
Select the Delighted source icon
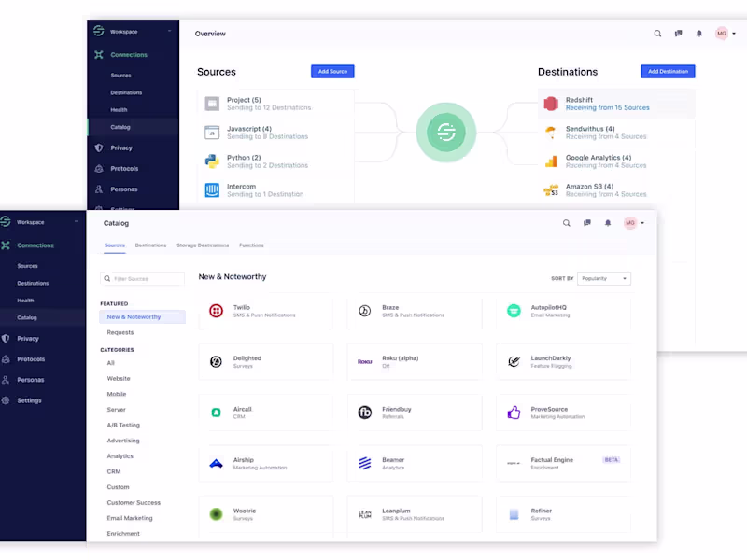217,362
